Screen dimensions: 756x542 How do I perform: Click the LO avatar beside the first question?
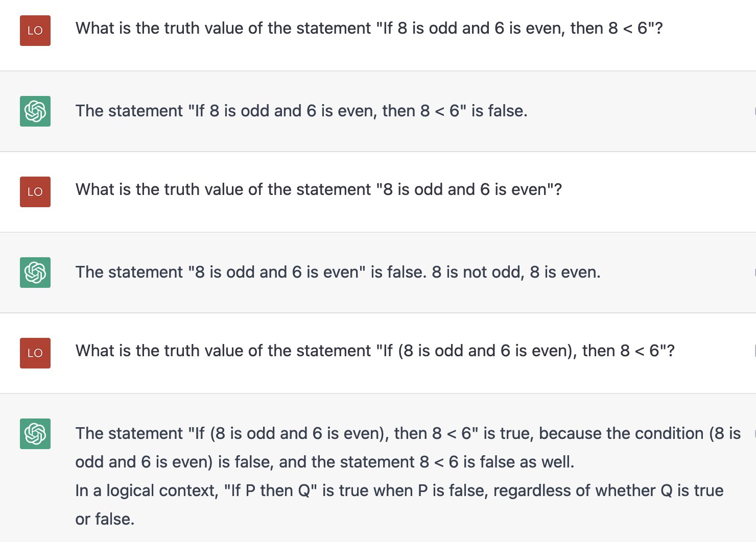coord(35,31)
